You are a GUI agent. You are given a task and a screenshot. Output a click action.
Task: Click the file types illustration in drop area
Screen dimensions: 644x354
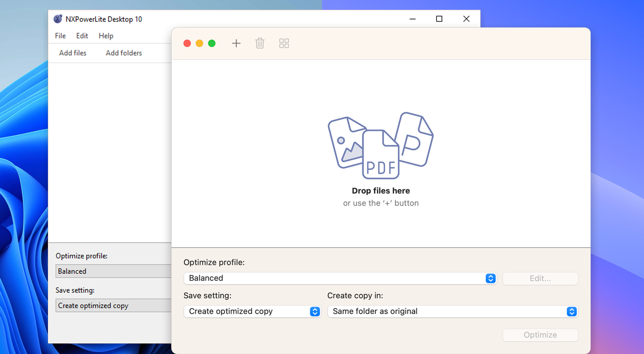pyautogui.click(x=380, y=146)
